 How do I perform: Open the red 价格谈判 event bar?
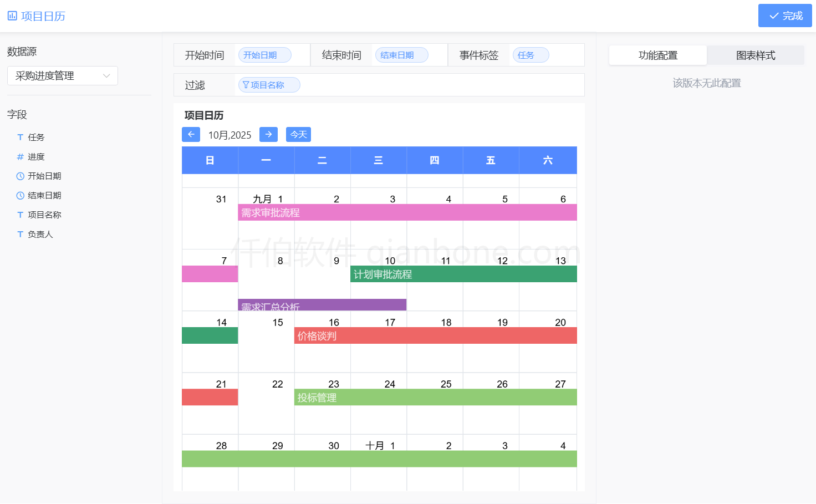coord(435,336)
